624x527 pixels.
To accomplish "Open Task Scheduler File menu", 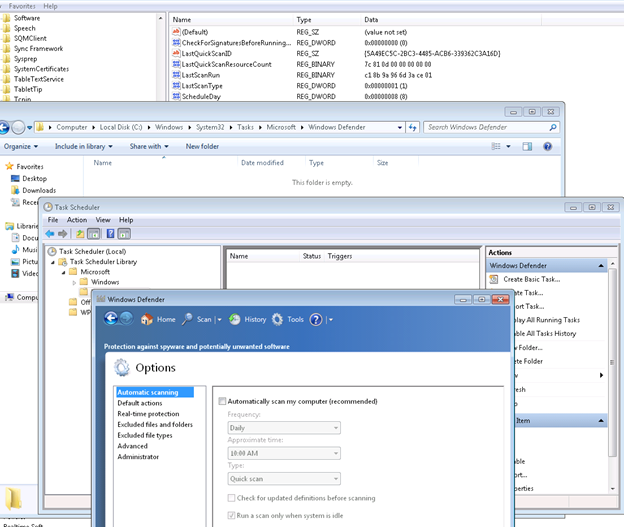I will coord(53,220).
